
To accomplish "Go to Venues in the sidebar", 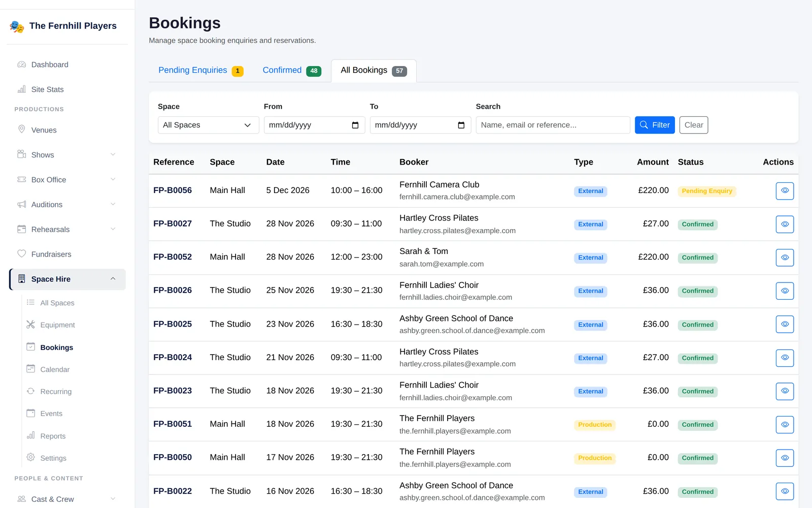I will coord(67,130).
